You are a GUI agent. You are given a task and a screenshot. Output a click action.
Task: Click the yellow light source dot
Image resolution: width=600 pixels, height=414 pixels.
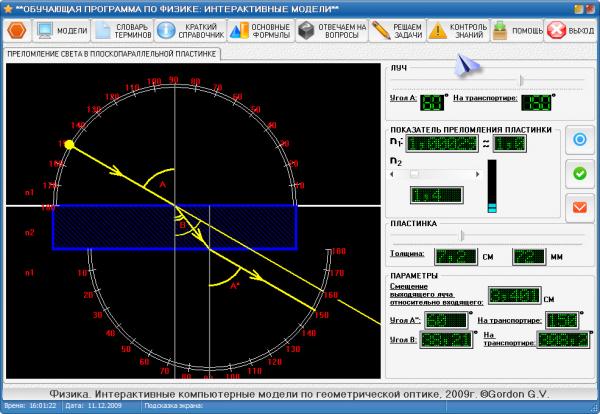(69, 144)
